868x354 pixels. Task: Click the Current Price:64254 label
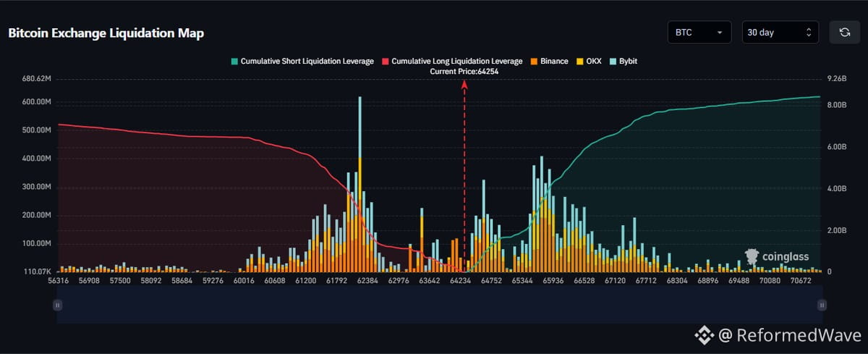click(x=464, y=72)
